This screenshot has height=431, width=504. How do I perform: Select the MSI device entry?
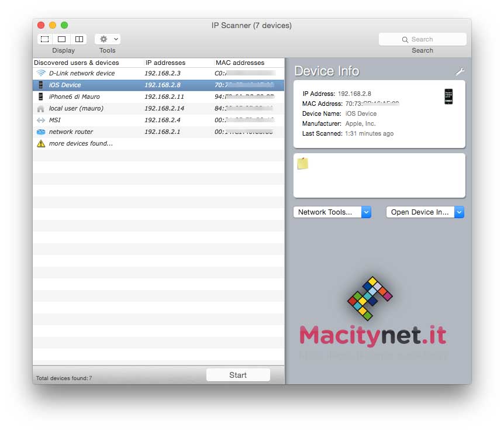[x=54, y=120]
